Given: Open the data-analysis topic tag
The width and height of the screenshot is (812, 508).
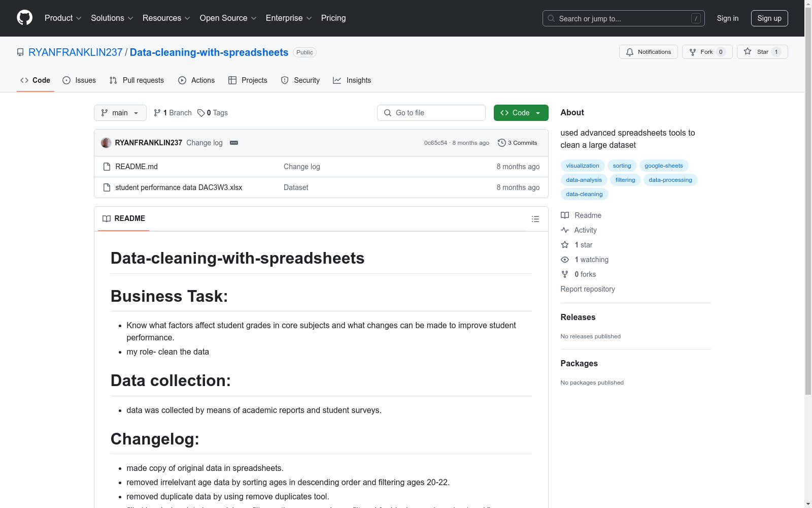Looking at the screenshot, I should 584,180.
